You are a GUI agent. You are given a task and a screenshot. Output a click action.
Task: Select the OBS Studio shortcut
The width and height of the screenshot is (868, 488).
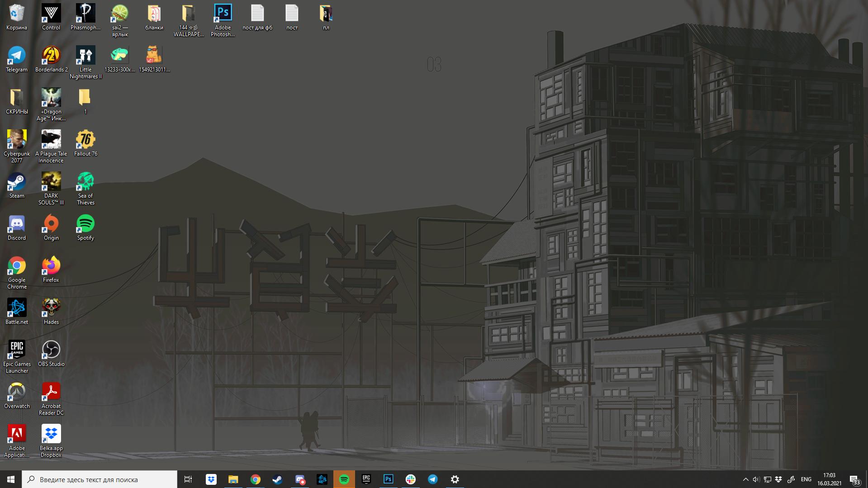[51, 354]
